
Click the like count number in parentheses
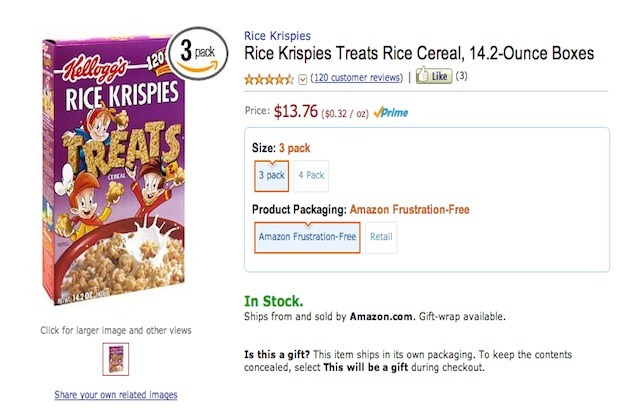pyautogui.click(x=463, y=76)
